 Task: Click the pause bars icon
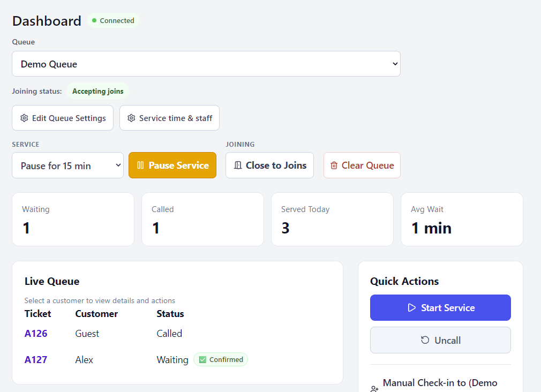pos(140,165)
